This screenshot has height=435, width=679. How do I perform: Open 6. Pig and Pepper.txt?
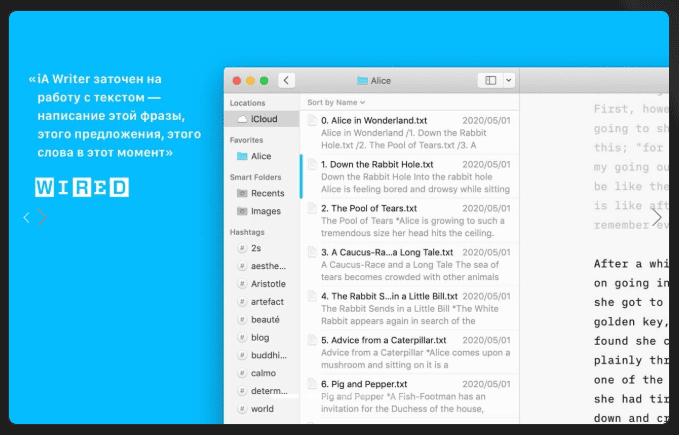pos(410,396)
